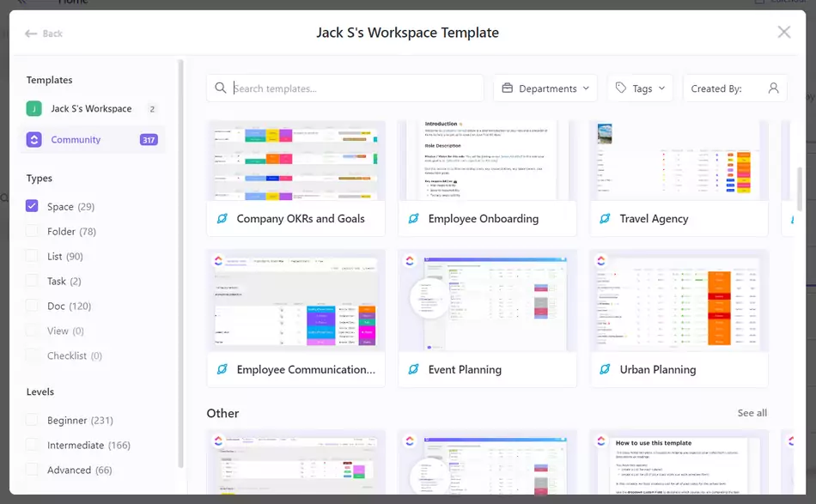Click Company OKRs and Goals thumbnail preview
The height and width of the screenshot is (504, 816).
tap(296, 161)
